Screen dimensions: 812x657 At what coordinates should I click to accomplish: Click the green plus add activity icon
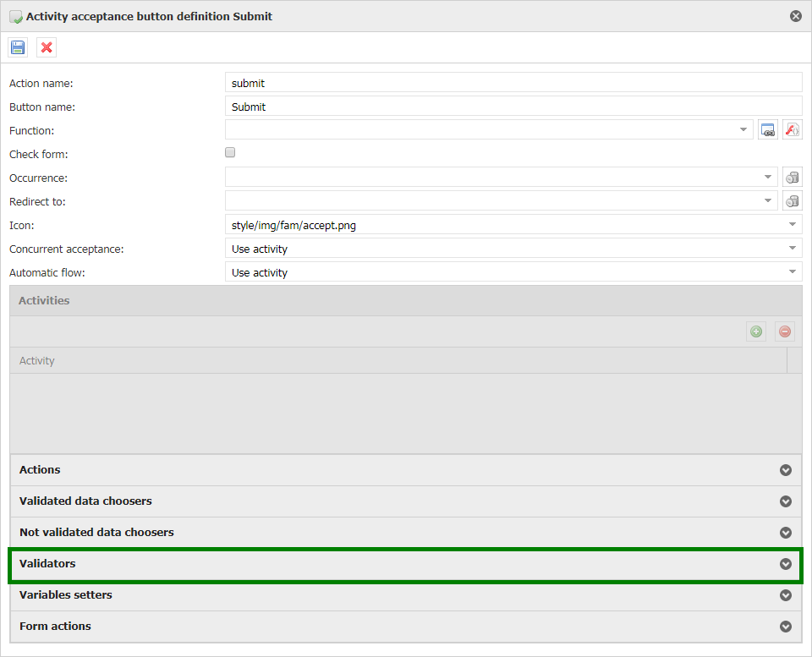point(756,331)
